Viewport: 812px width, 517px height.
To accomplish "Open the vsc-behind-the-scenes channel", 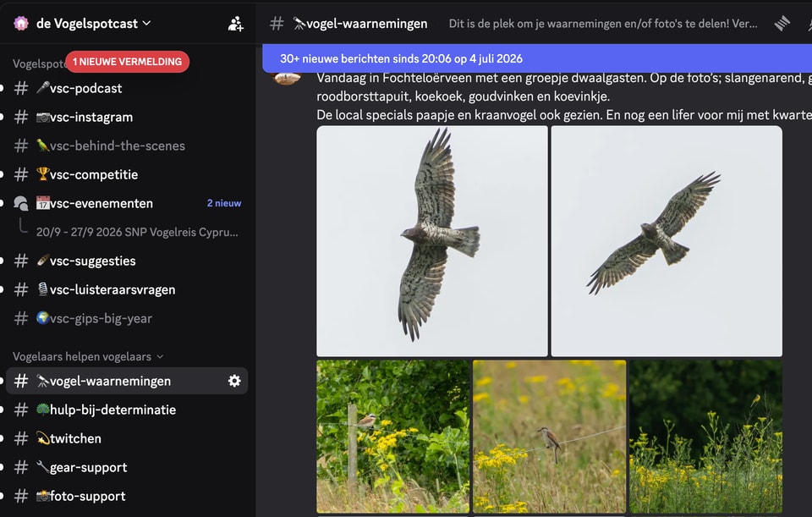I will click(127, 146).
